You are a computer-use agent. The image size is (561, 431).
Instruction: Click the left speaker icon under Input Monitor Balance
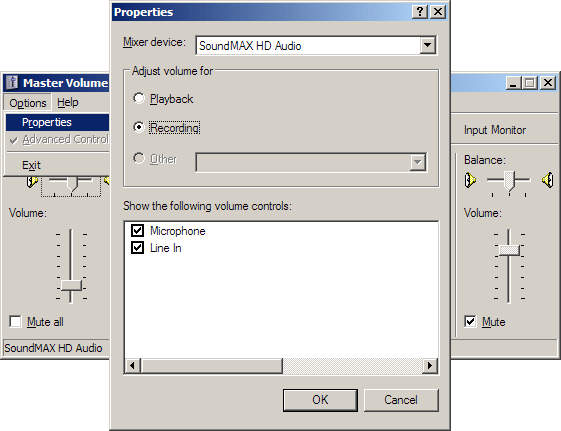coord(470,180)
